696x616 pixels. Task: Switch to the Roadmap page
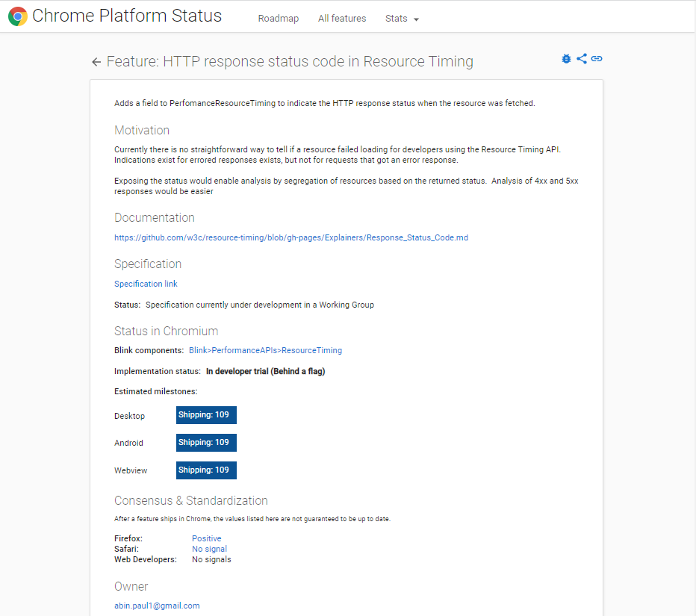[x=278, y=18]
